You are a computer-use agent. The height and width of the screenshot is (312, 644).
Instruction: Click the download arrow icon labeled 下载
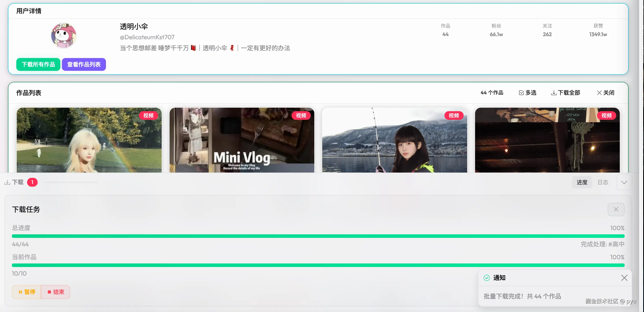7,182
